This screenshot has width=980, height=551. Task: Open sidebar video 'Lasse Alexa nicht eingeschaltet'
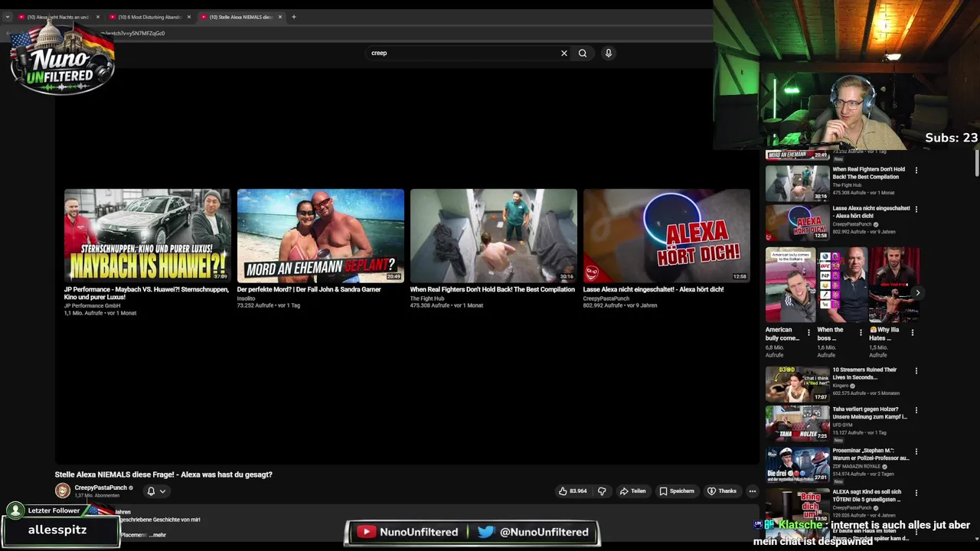click(x=797, y=223)
